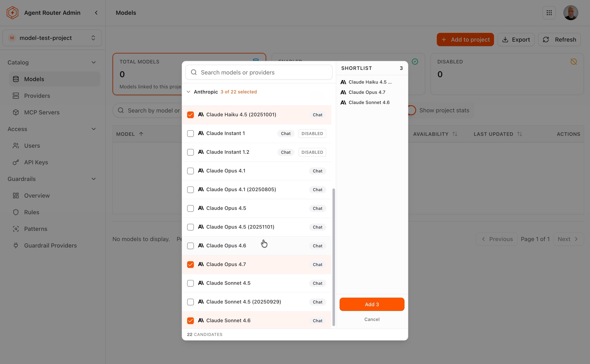Click the Search models or providers field
The height and width of the screenshot is (364, 590).
(x=259, y=72)
